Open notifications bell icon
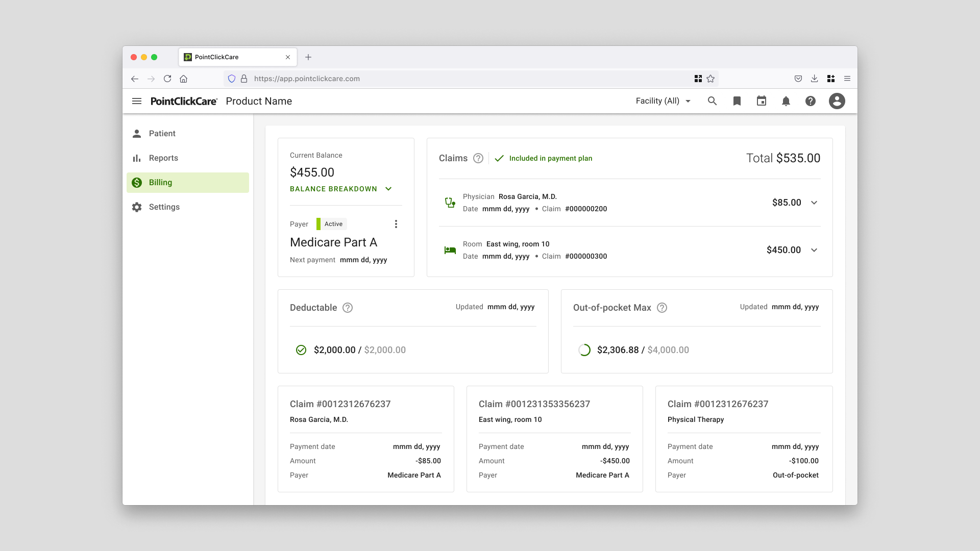Screen dimensions: 980x551 coord(786,101)
